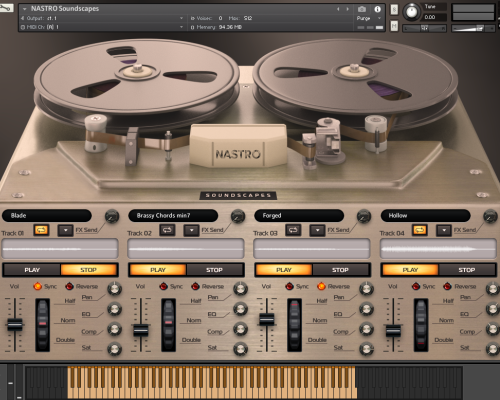
Task: Click STOP on Track 02
Action: pyautogui.click(x=215, y=270)
